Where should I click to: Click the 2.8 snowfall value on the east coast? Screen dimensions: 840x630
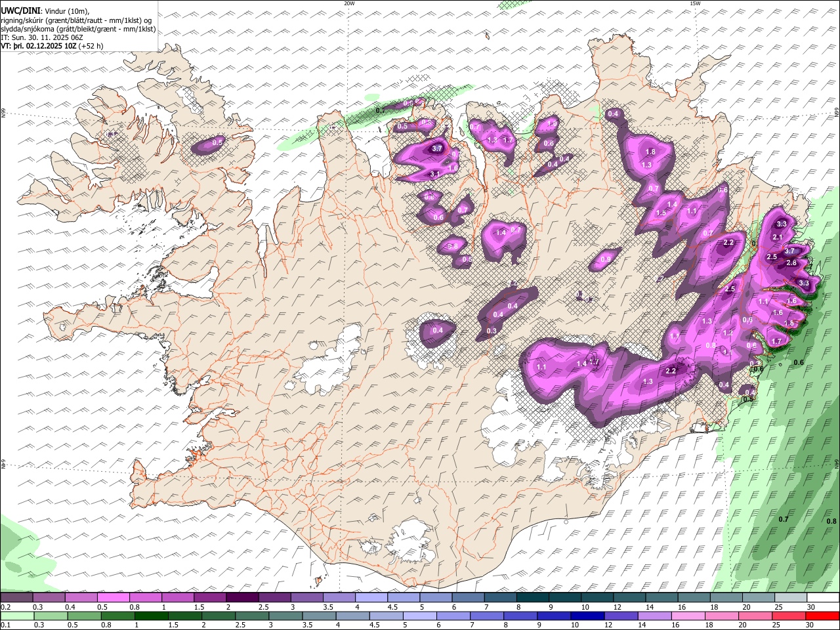791,262
